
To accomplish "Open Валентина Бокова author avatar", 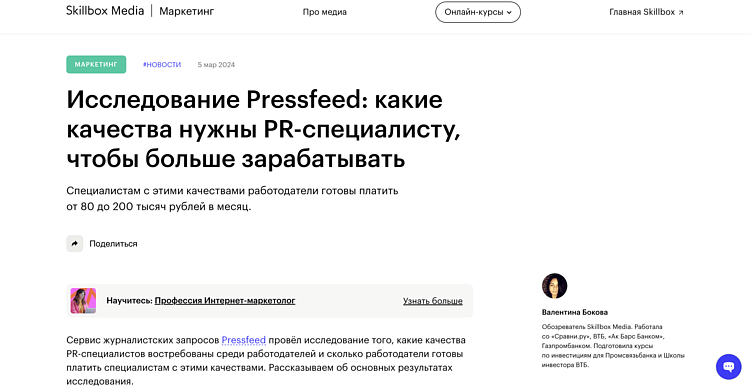I will [554, 286].
